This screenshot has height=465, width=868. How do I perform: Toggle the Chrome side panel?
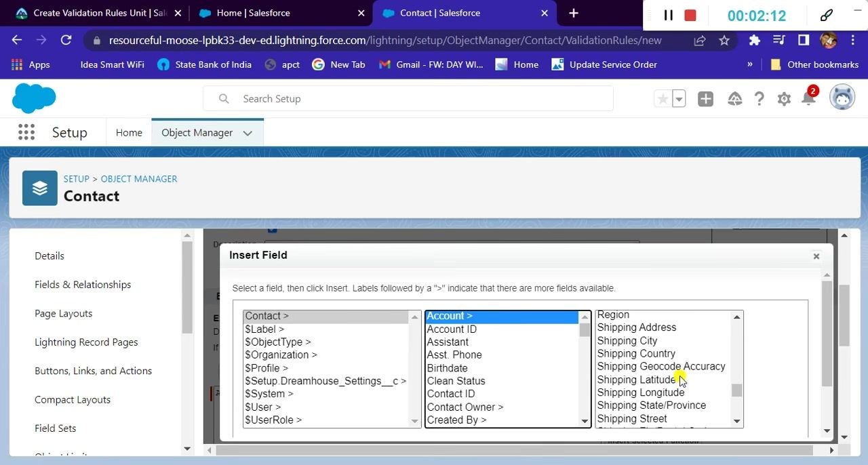pyautogui.click(x=804, y=40)
